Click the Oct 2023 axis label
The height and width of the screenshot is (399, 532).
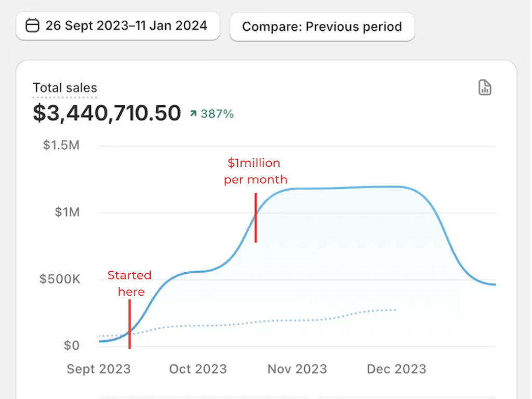198,369
